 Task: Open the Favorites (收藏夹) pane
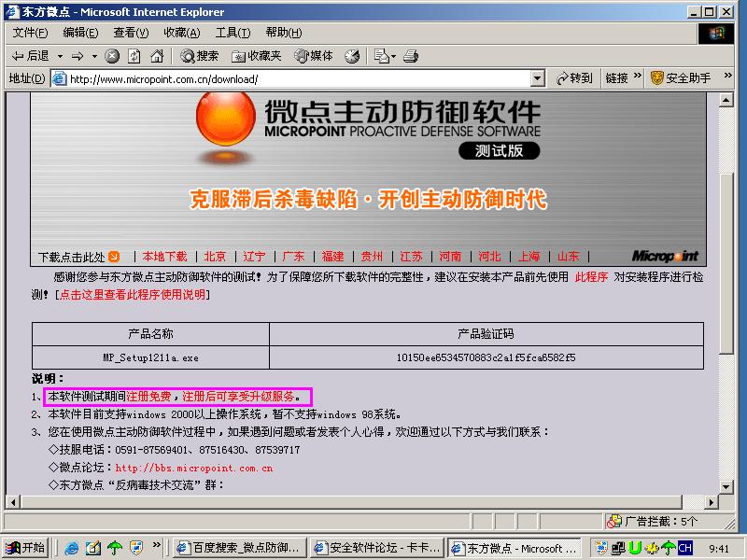click(x=256, y=56)
